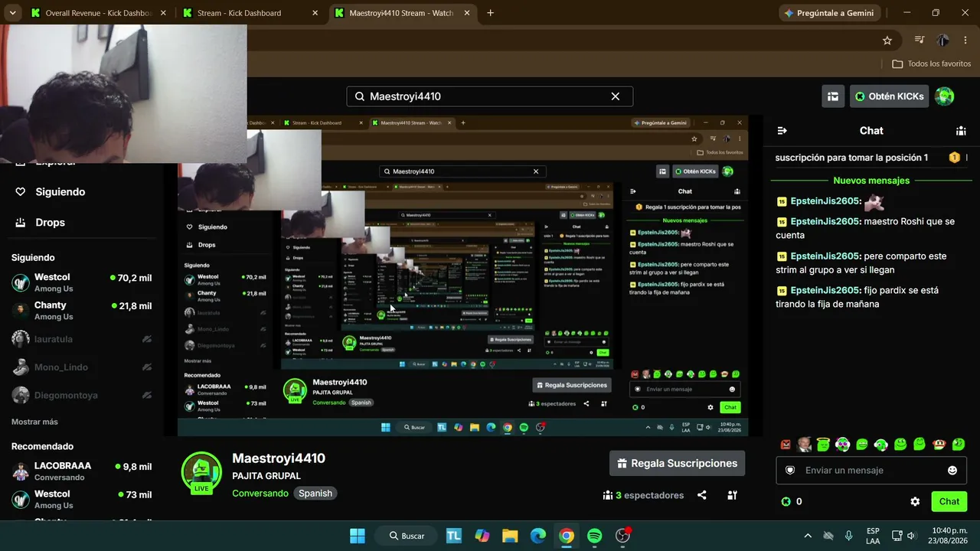This screenshot has width=980, height=551.
Task: Open the Chrome profile icon in the toolbar
Action: (x=943, y=41)
